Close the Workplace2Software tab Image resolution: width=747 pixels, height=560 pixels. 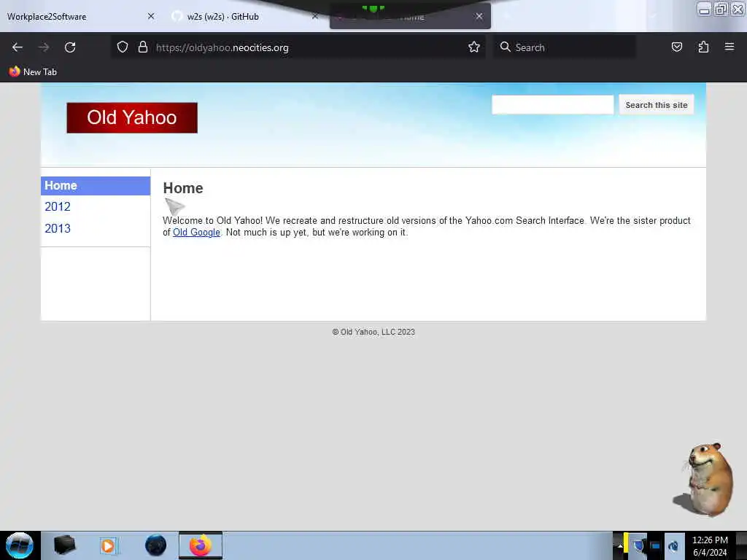(x=151, y=16)
